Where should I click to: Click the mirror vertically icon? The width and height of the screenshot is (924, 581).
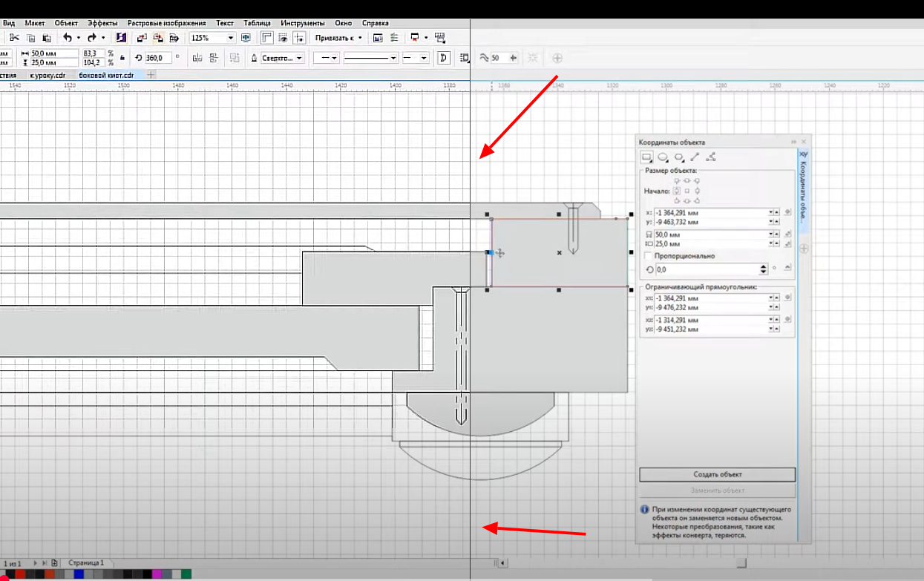point(214,58)
